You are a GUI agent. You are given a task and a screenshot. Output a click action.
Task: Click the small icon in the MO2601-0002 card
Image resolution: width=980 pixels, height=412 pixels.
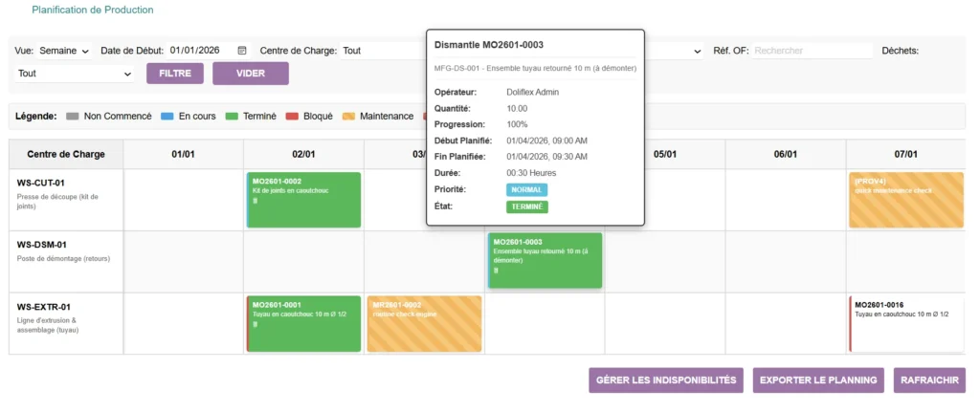pyautogui.click(x=255, y=201)
